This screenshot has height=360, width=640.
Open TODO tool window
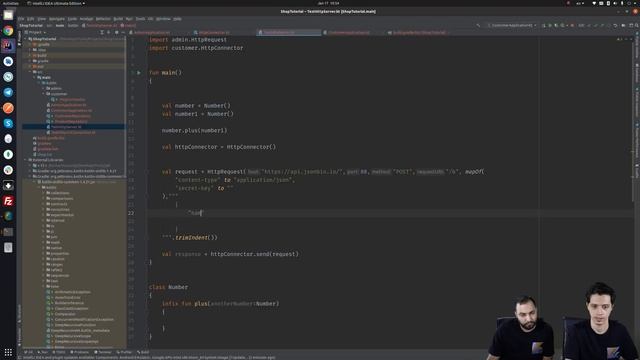[59, 352]
